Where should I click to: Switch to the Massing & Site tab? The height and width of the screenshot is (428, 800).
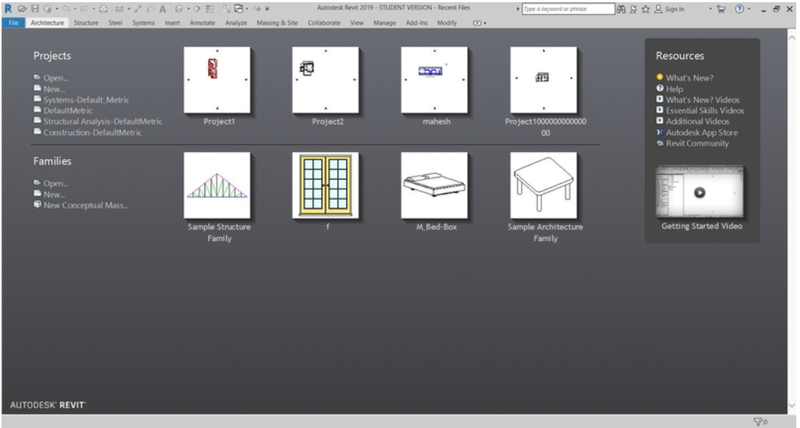[x=278, y=23]
